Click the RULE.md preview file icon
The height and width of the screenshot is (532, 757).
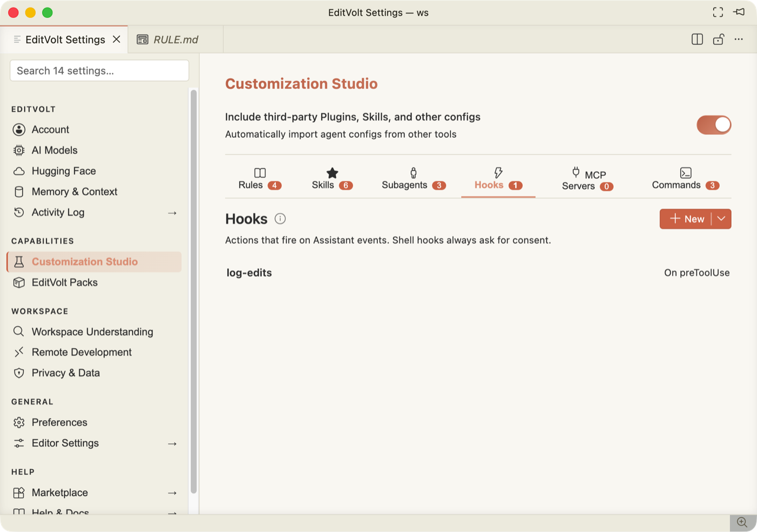pos(143,39)
